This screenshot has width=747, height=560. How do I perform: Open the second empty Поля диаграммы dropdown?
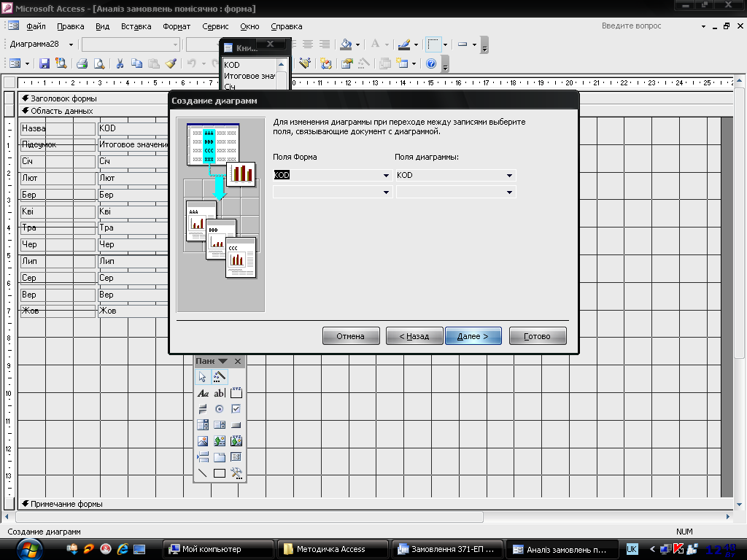tap(509, 192)
